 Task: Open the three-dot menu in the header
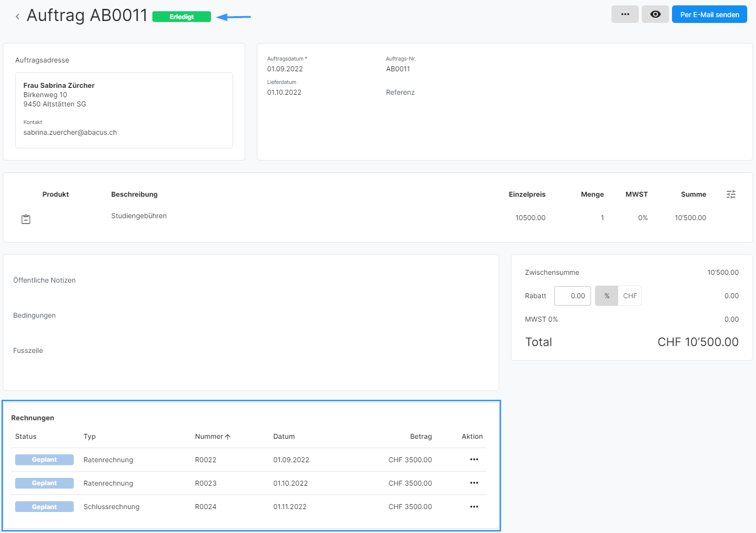[625, 15]
